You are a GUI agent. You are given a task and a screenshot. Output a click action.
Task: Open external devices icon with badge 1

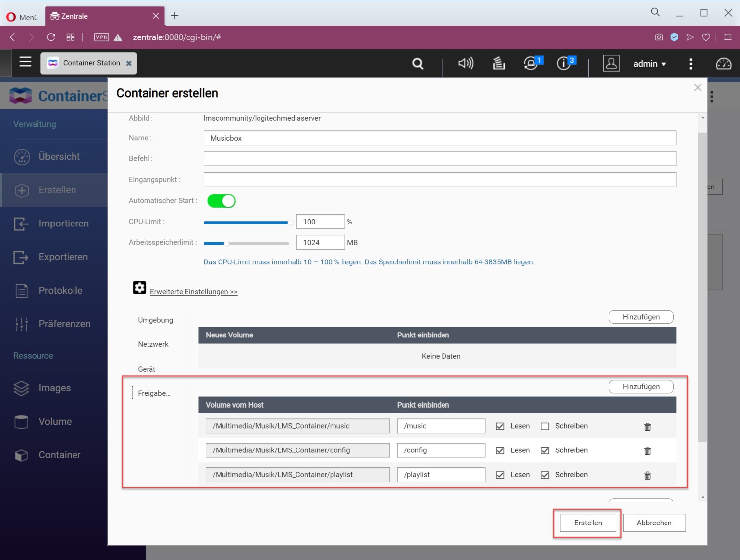532,63
